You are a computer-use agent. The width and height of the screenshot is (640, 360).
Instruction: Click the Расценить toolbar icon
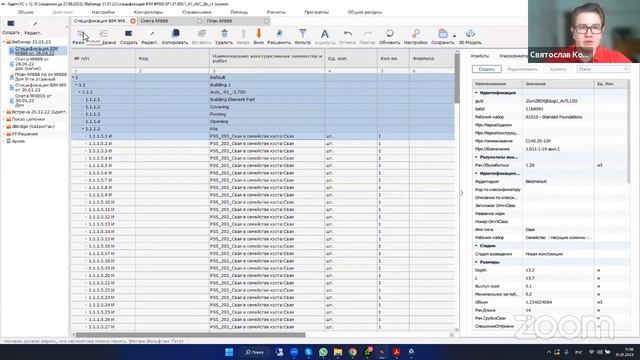pyautogui.click(x=279, y=33)
